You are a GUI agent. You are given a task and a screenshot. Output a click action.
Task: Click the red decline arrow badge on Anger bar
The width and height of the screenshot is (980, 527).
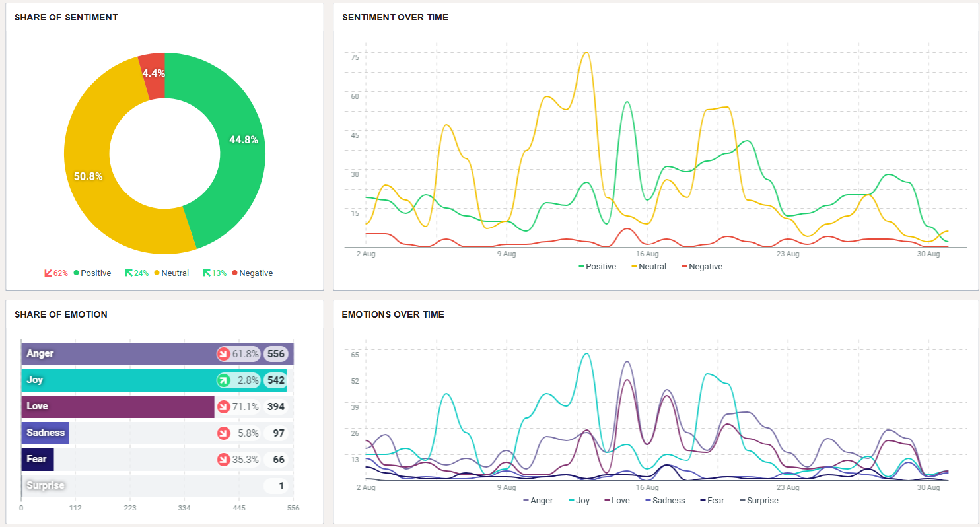pyautogui.click(x=224, y=354)
